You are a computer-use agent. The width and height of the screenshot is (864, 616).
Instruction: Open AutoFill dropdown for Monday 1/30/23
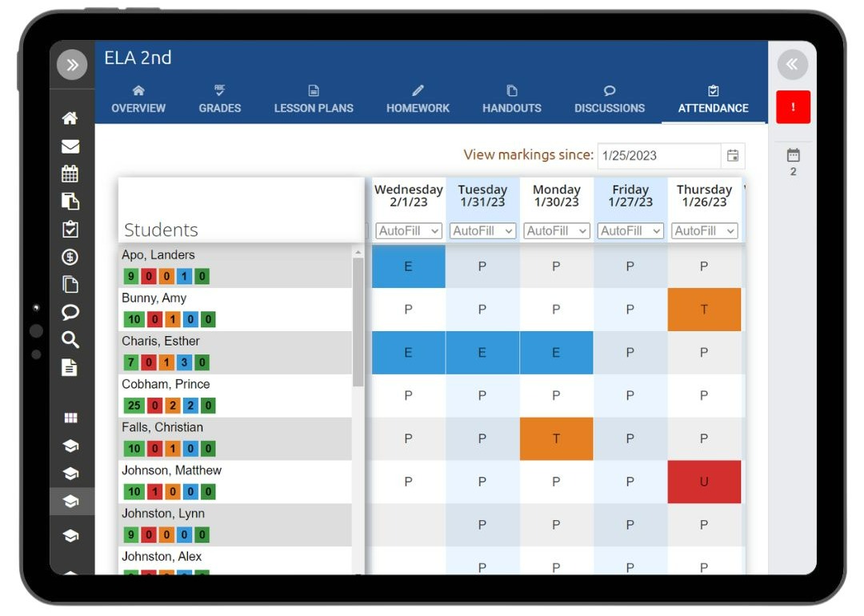click(x=557, y=231)
